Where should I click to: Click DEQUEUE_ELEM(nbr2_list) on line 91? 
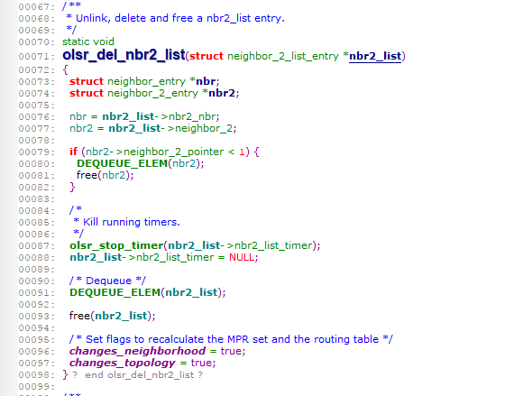(x=148, y=292)
